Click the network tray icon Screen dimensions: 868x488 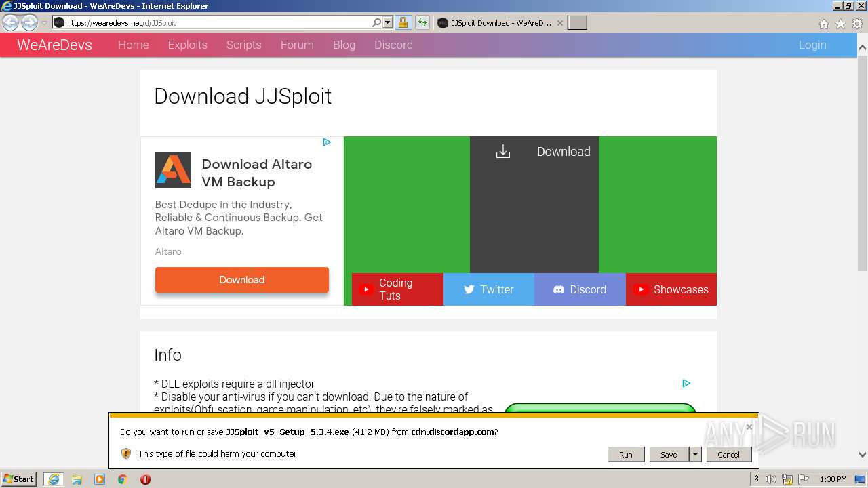click(x=789, y=479)
